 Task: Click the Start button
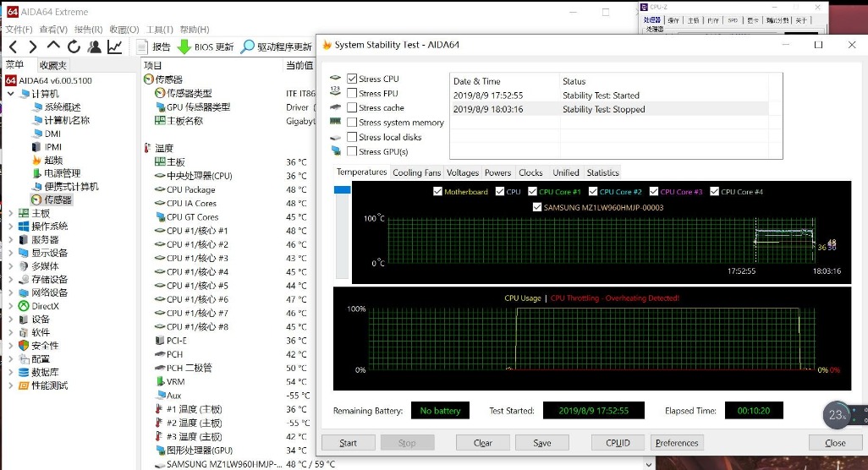click(349, 442)
